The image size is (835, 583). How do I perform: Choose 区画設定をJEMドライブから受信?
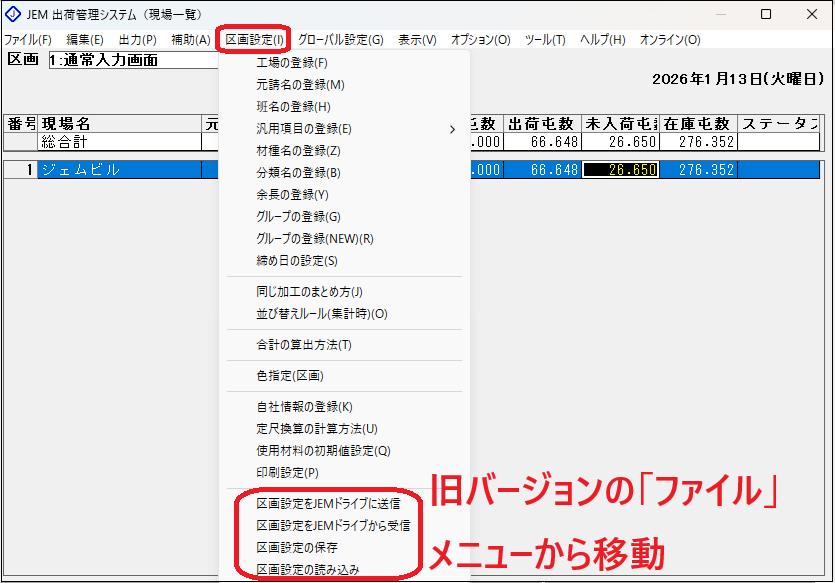[x=332, y=525]
